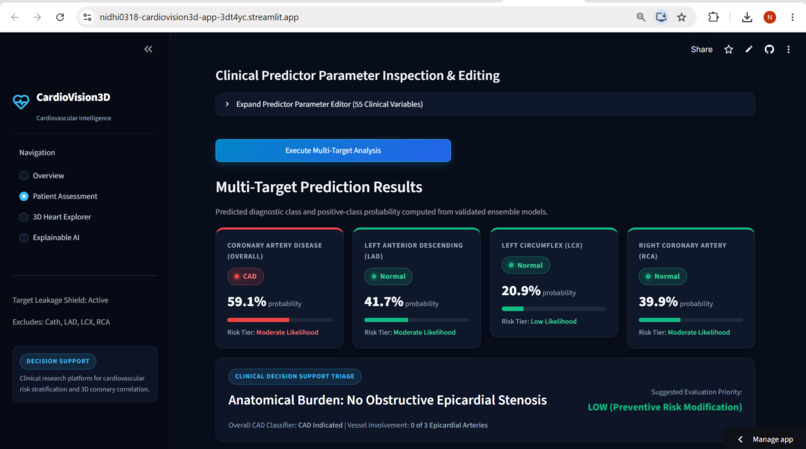The image size is (806, 449).
Task: Click the Share button
Action: (x=701, y=49)
